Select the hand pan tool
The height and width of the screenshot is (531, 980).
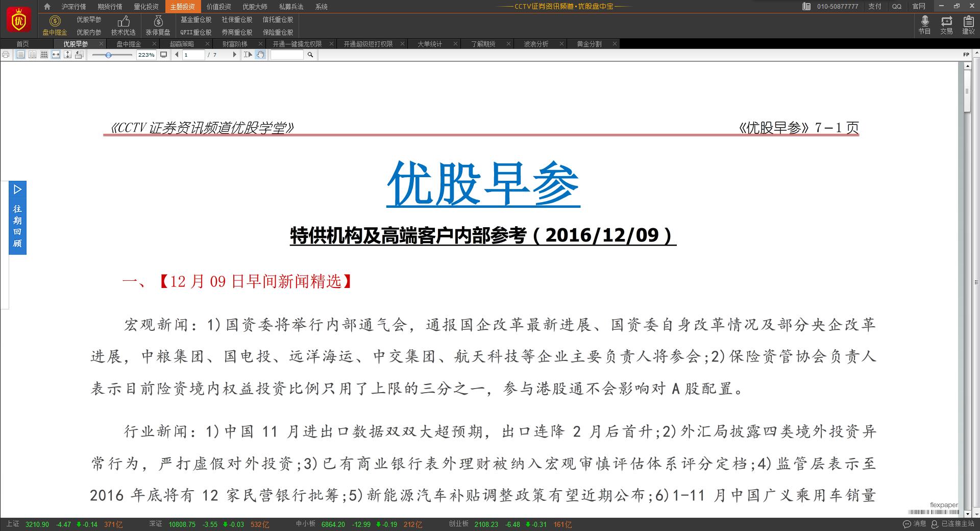click(x=260, y=55)
